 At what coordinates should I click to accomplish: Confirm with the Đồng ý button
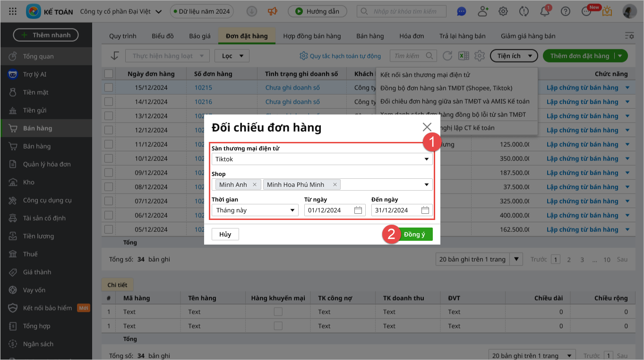pos(414,234)
